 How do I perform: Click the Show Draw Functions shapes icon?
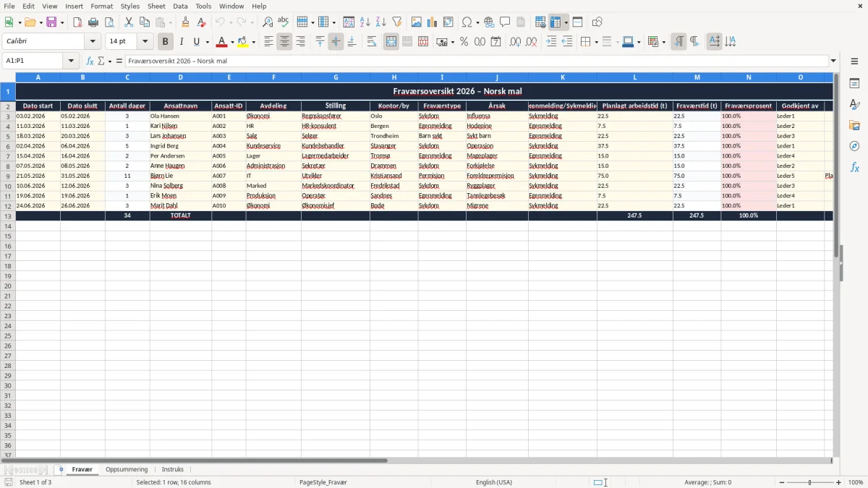click(597, 22)
